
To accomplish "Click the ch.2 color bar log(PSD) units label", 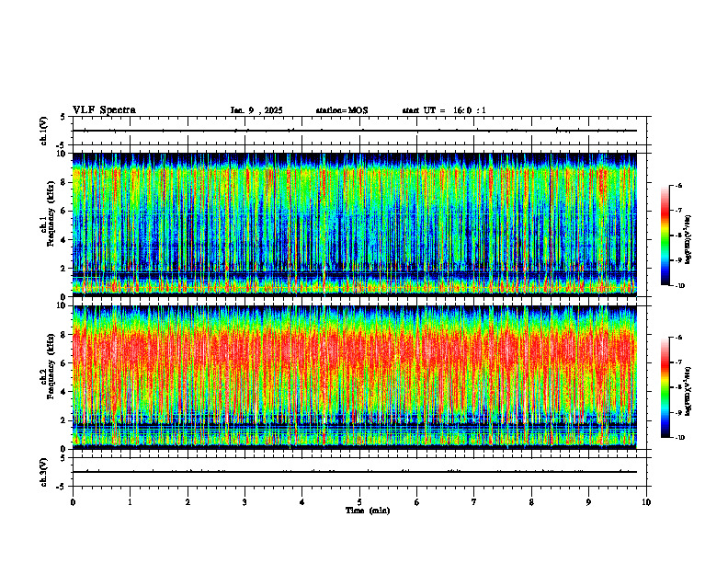I will pyautogui.click(x=688, y=391).
